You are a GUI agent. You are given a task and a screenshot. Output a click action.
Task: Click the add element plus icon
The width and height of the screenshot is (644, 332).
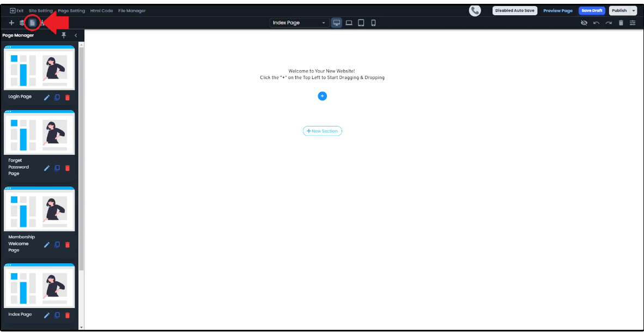(11, 23)
